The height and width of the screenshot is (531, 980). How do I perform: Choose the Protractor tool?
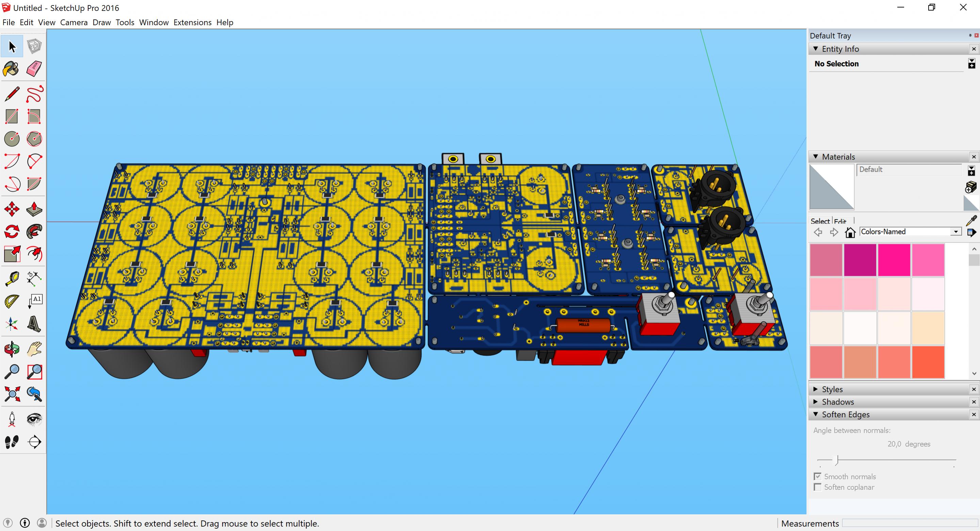(x=12, y=301)
